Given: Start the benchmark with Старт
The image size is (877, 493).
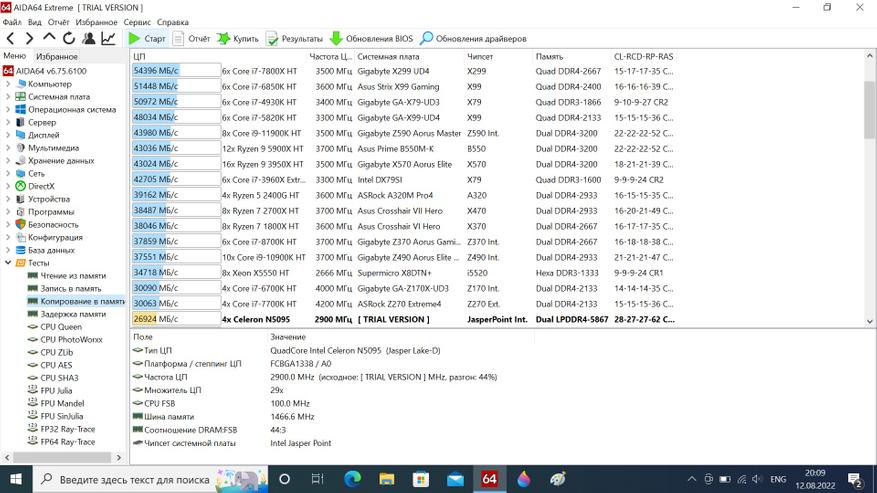Looking at the screenshot, I should pos(147,39).
